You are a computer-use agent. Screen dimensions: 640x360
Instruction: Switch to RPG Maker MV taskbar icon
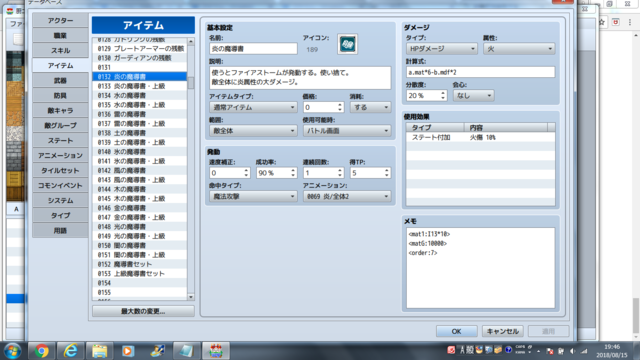click(216, 351)
